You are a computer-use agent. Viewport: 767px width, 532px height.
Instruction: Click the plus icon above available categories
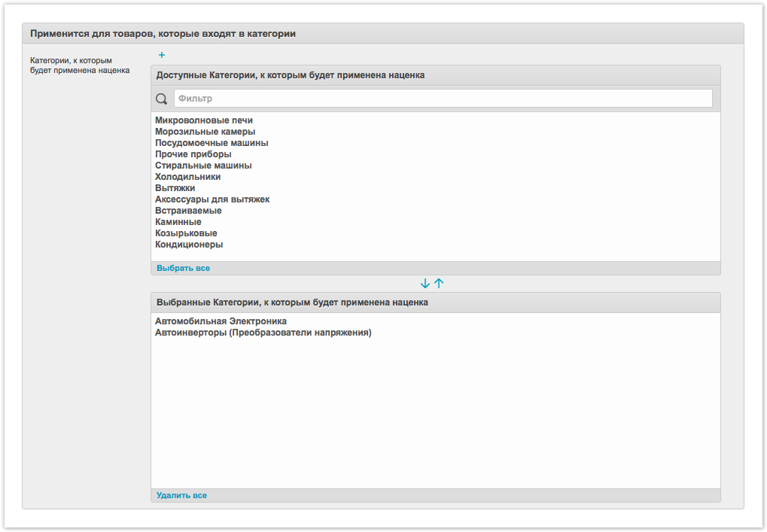162,56
